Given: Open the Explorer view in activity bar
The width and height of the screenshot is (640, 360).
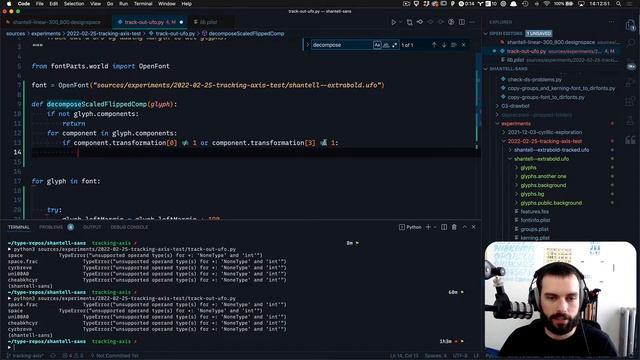Looking at the screenshot, I should [631, 25].
